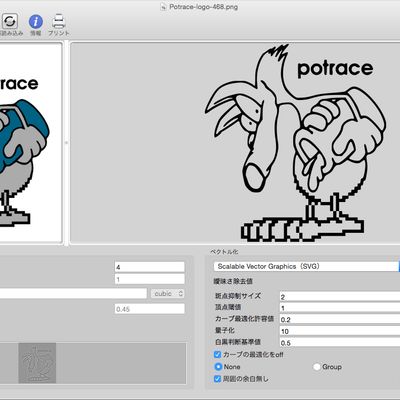
Task: Click the カーブ最適化許容値 label
Action: coord(244,319)
